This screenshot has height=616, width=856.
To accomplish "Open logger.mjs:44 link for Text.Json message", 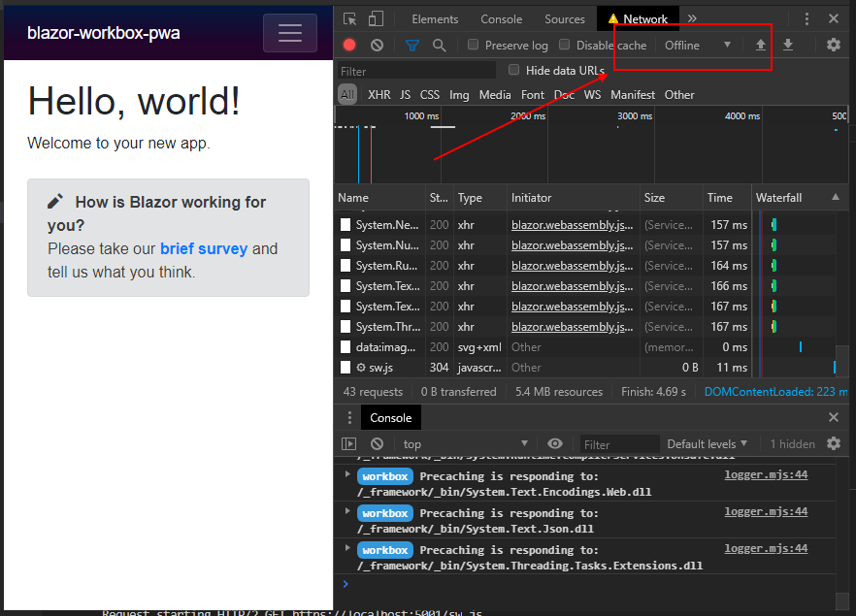I will (766, 512).
